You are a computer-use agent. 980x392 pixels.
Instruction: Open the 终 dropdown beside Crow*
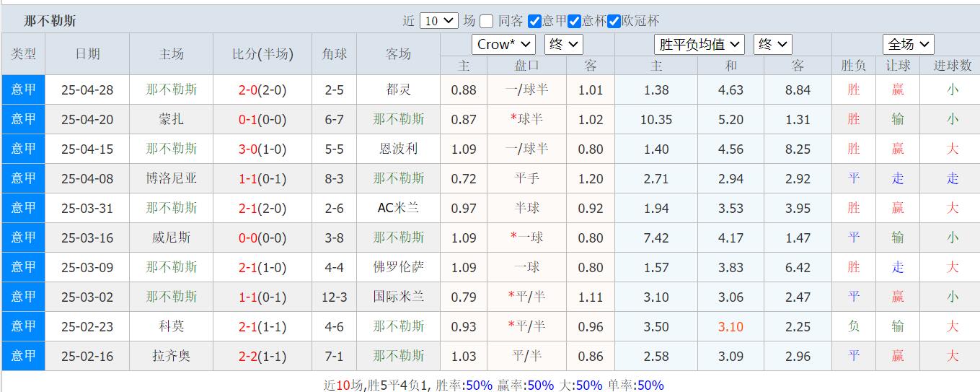[563, 44]
